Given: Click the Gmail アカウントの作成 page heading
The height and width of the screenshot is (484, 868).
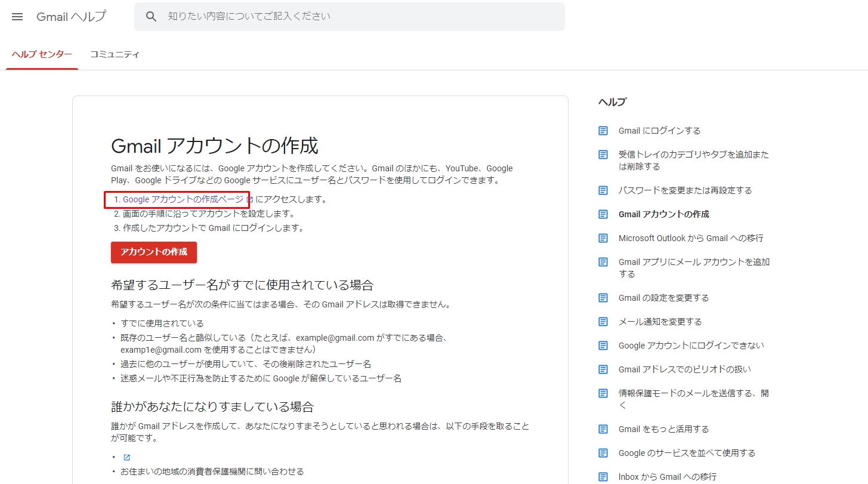Looking at the screenshot, I should pos(214,146).
